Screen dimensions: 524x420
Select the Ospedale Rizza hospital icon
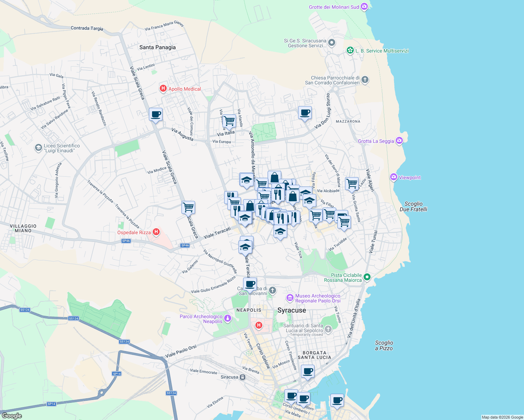156,232
